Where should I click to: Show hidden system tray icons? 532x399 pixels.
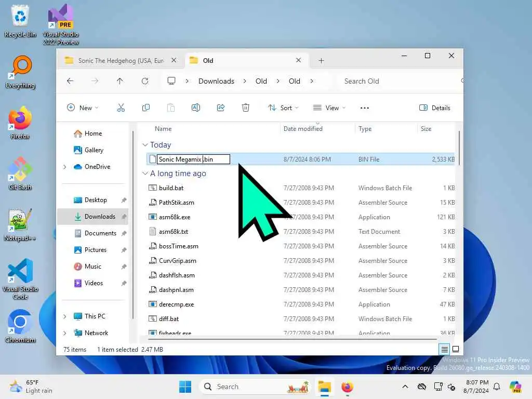pyautogui.click(x=405, y=387)
